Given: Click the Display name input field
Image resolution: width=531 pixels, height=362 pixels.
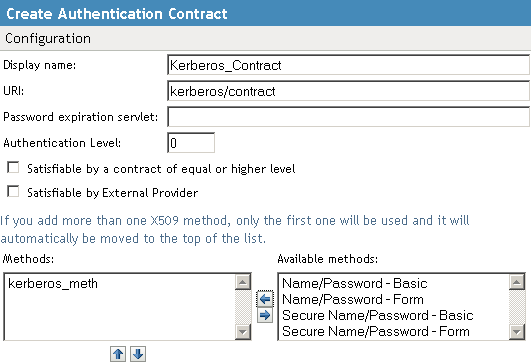Looking at the screenshot, I should pyautogui.click(x=348, y=65).
